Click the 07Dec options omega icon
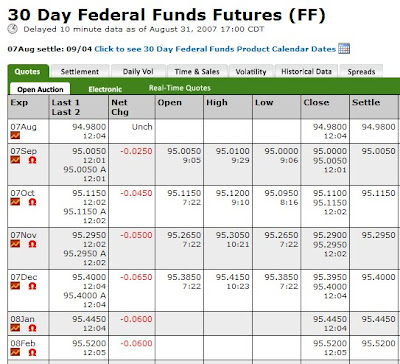The image size is (400, 364). 32,286
